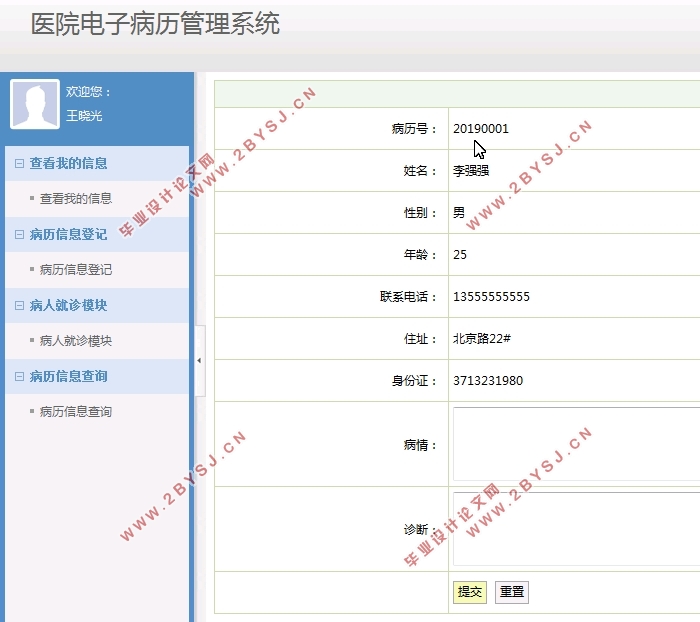
Task: Collapse the 病人就诊模块 section header
Action: tap(97, 305)
